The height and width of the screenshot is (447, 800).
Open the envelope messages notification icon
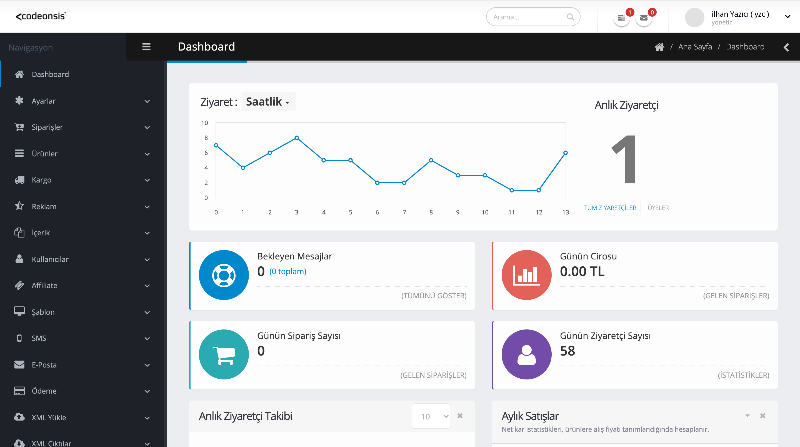click(x=645, y=18)
